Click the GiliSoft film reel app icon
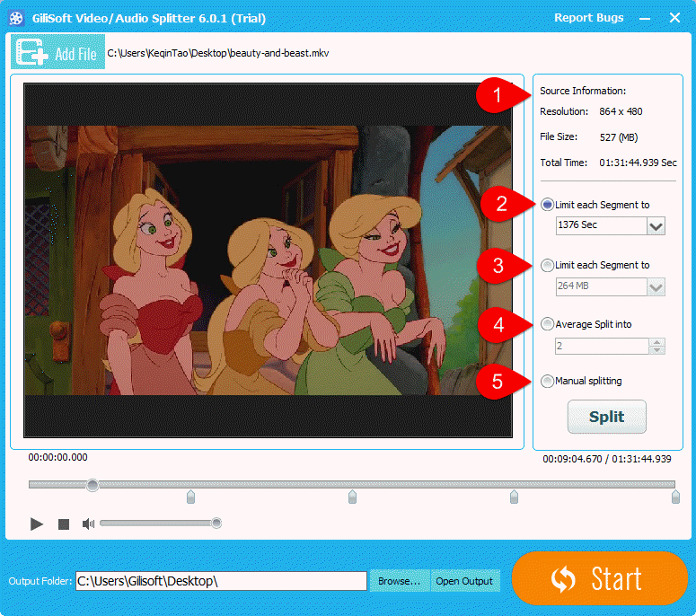Viewport: 696px width, 616px height. (16, 18)
